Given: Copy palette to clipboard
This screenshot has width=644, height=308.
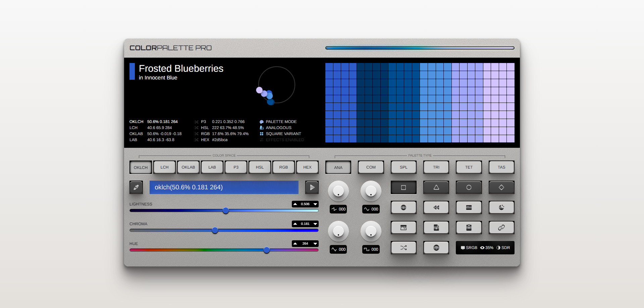Looking at the screenshot, I should pyautogui.click(x=469, y=228).
